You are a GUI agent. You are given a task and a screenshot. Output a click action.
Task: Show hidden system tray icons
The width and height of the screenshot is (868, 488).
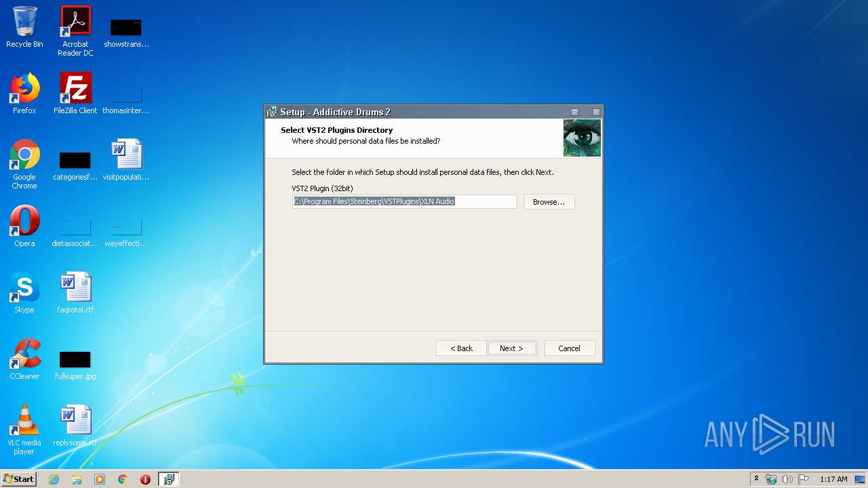click(757, 479)
